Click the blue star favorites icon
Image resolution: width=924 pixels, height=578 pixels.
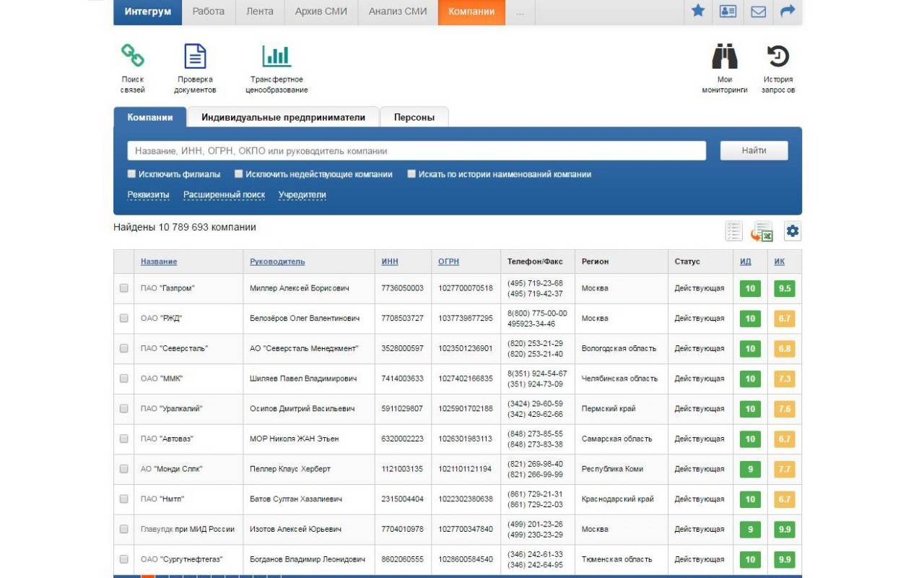tap(697, 12)
